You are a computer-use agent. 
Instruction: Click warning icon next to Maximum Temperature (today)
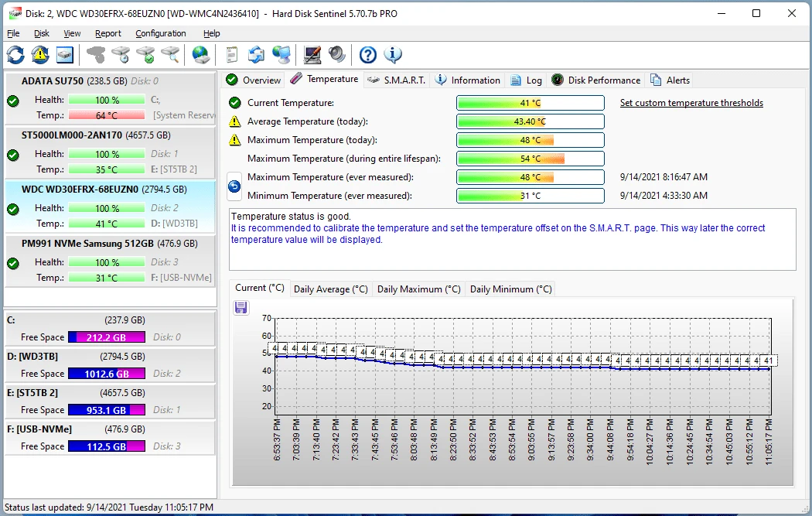(x=234, y=140)
